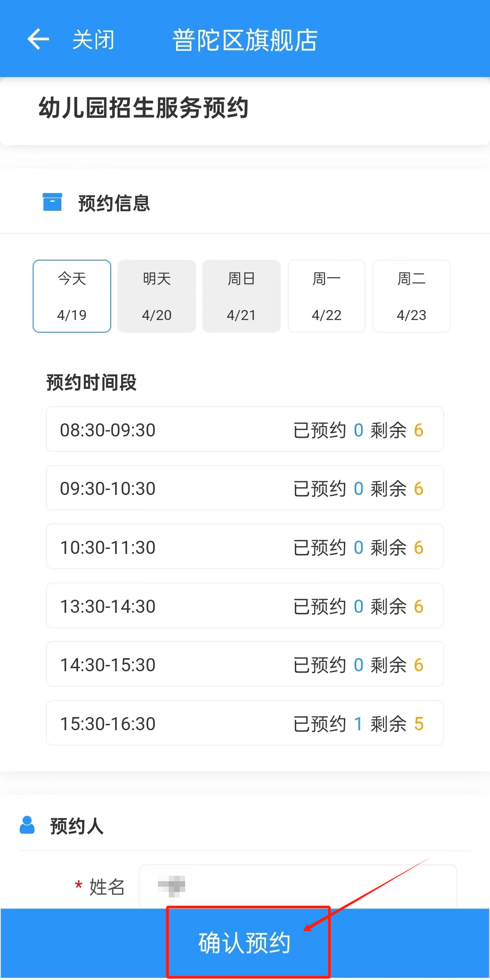This screenshot has height=980, width=490.
Task: Switch to 周一 4/22 date
Action: [x=327, y=296]
